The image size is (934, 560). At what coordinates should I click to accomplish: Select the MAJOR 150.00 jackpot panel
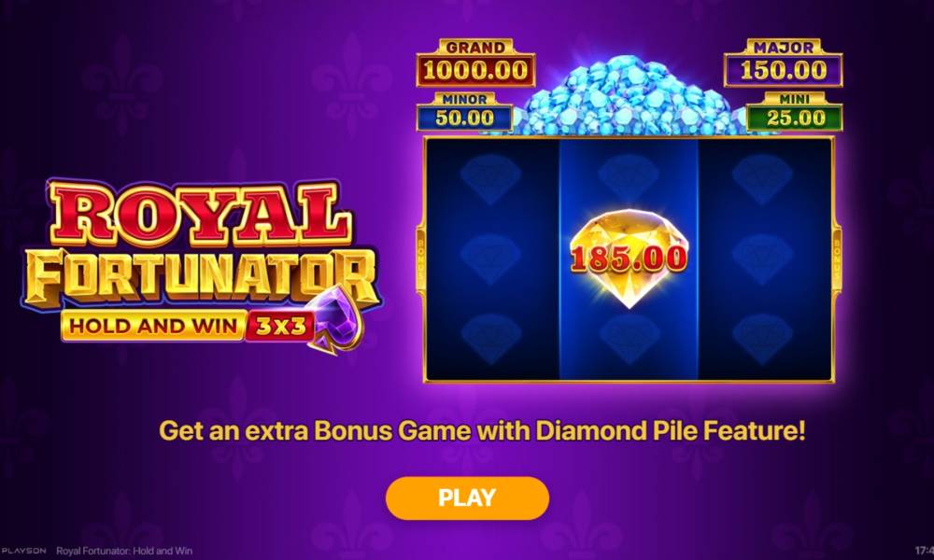tap(783, 63)
